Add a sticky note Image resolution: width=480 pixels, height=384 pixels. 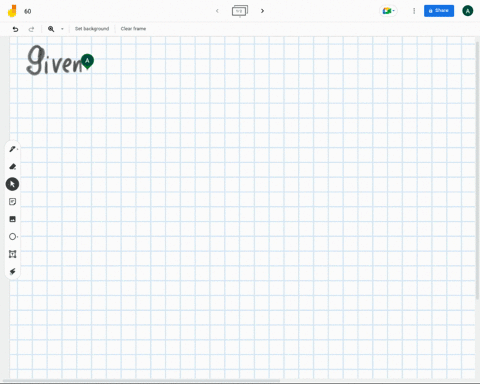coord(13,202)
